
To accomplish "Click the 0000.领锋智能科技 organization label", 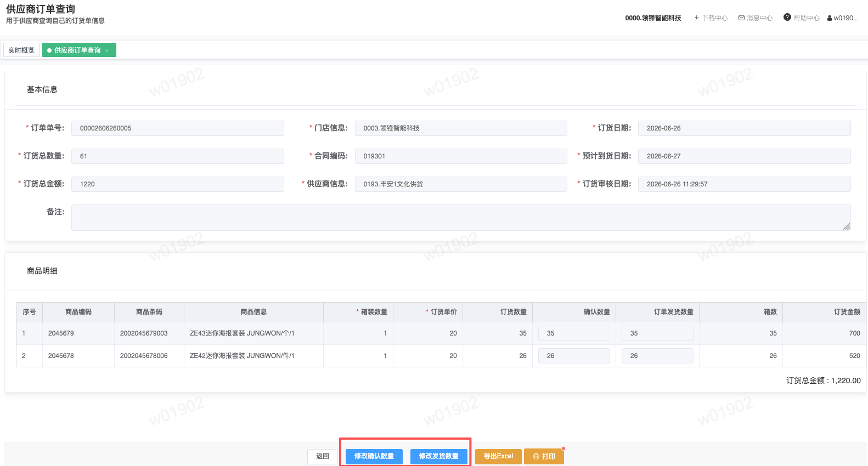I will tap(653, 18).
